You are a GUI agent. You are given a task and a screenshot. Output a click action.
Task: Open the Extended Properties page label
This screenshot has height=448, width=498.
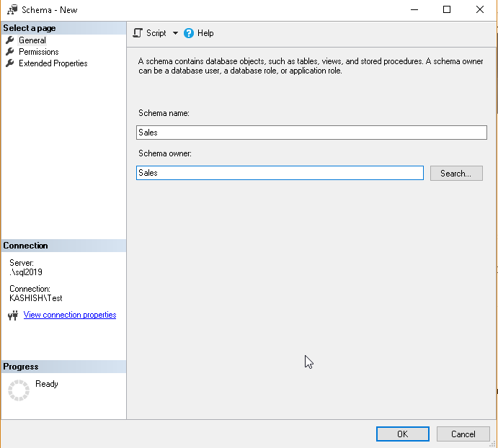click(x=53, y=63)
